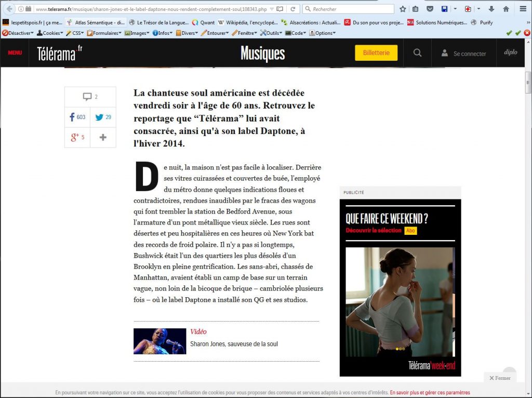Click the yellow Billetterie button
Viewport: 532px width, 398px height.
(376, 53)
